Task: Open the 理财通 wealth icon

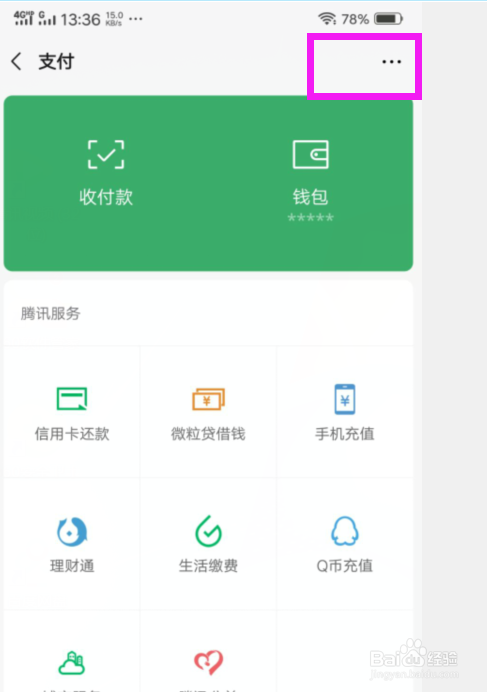Action: pos(72,531)
